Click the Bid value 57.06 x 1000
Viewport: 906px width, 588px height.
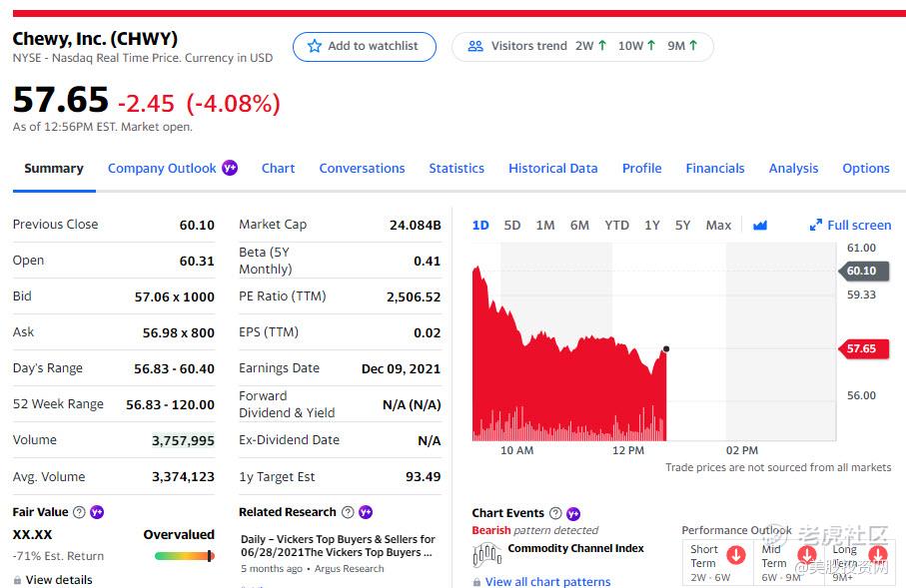tap(175, 296)
